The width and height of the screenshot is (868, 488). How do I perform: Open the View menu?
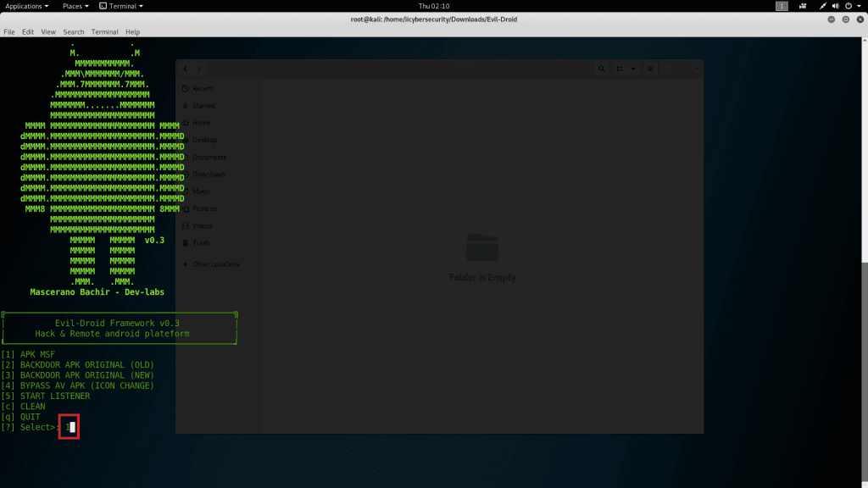click(x=48, y=32)
